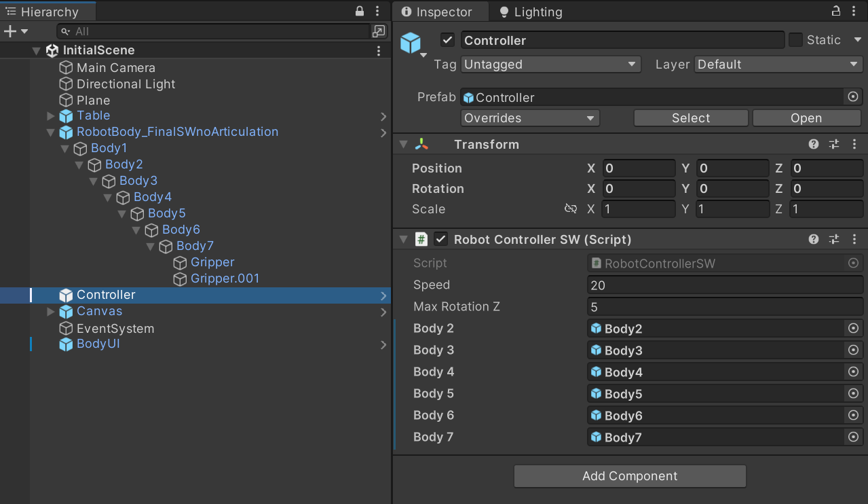Expand the Canvas foldout arrow
The height and width of the screenshot is (504, 868).
click(x=50, y=312)
